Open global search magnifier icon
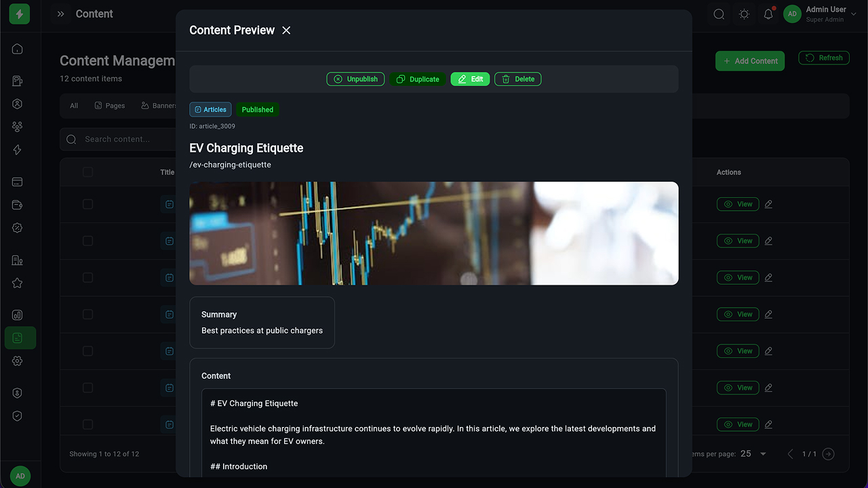This screenshot has width=868, height=488. click(719, 14)
